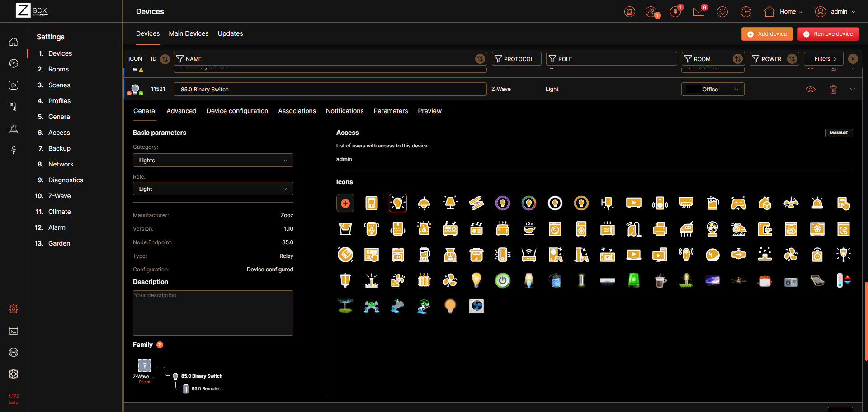Open the Category Lights dropdown
This screenshot has height=412, width=868.
pos(213,161)
